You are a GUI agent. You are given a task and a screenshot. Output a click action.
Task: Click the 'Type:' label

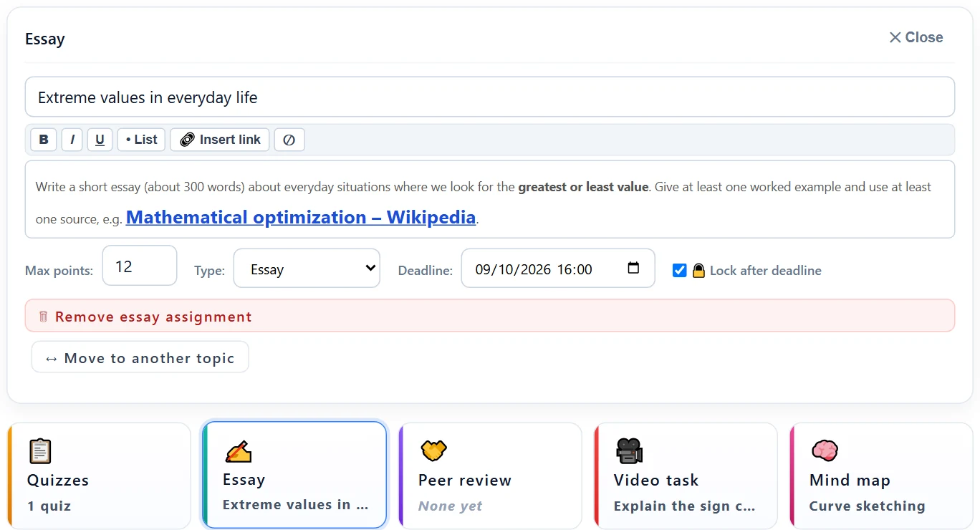coord(209,271)
